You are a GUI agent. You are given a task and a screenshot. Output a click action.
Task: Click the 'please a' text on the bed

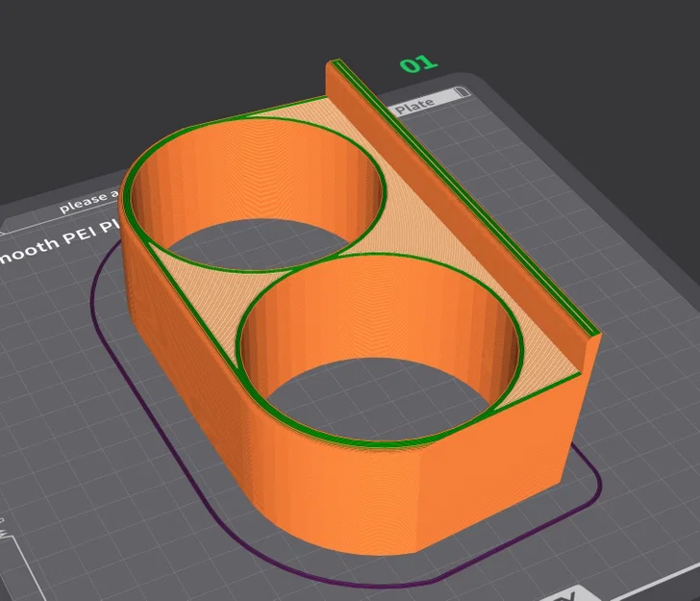click(89, 201)
